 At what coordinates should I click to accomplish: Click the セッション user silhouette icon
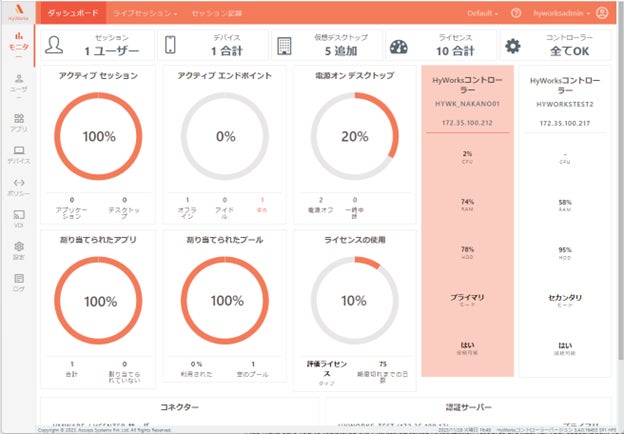pos(54,45)
